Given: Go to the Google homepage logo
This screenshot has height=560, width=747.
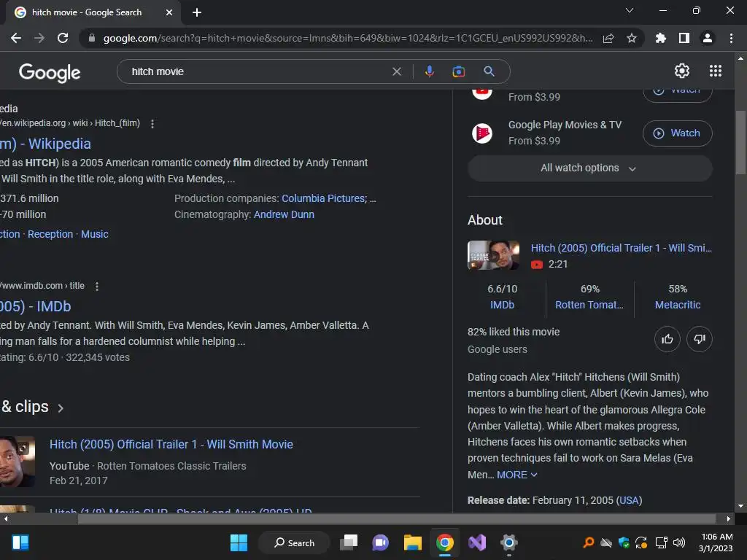Looking at the screenshot, I should pos(50,72).
